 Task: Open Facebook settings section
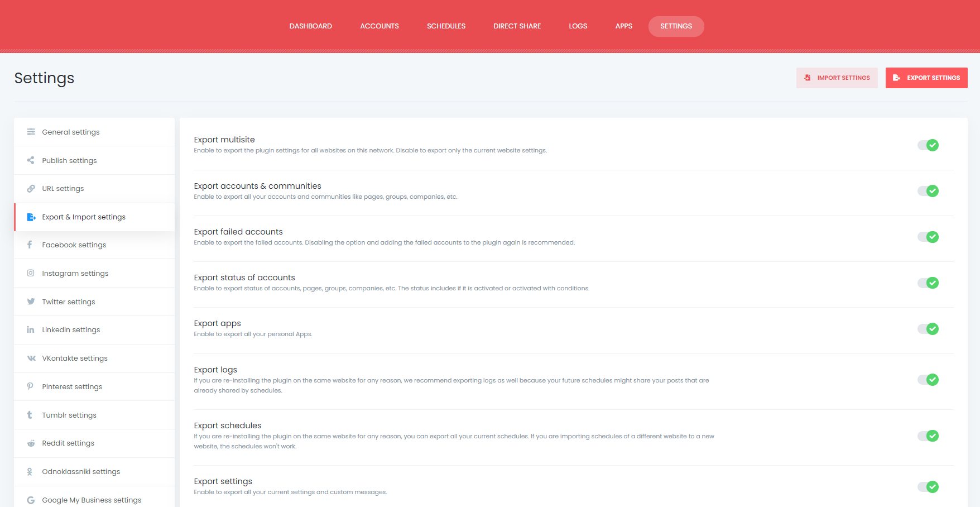pyautogui.click(x=94, y=245)
